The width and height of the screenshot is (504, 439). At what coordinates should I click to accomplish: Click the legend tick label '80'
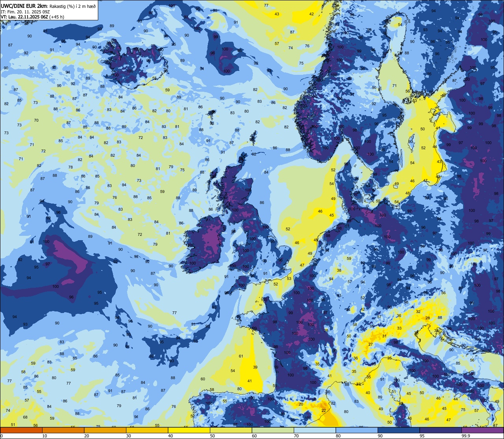(x=338, y=436)
